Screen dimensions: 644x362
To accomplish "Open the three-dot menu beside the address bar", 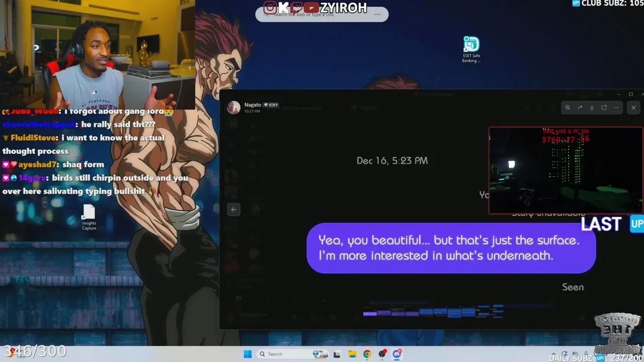I will click(x=377, y=15).
